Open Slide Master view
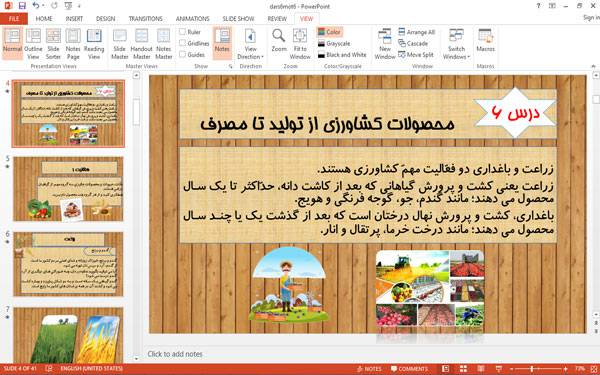This screenshot has height=375, width=600. coord(119,44)
